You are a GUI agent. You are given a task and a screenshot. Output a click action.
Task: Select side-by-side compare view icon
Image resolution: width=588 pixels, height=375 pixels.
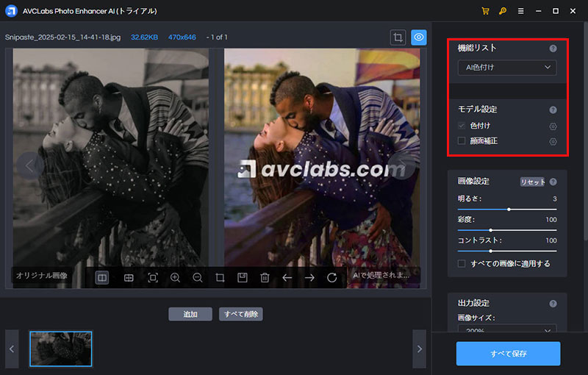click(102, 278)
